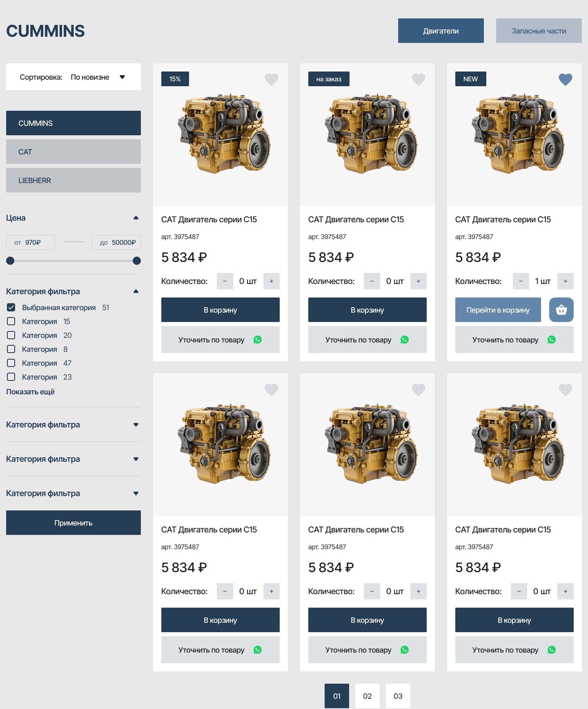588x709 pixels.
Task: Click heart on bottom-left product card
Action: coord(272,389)
